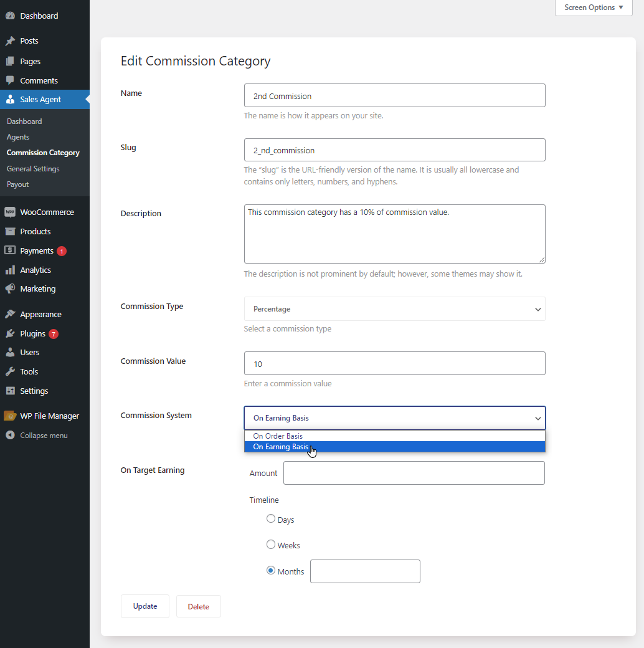Viewport: 644px width, 648px height.
Task: Open the Agents submenu page
Action: click(19, 136)
